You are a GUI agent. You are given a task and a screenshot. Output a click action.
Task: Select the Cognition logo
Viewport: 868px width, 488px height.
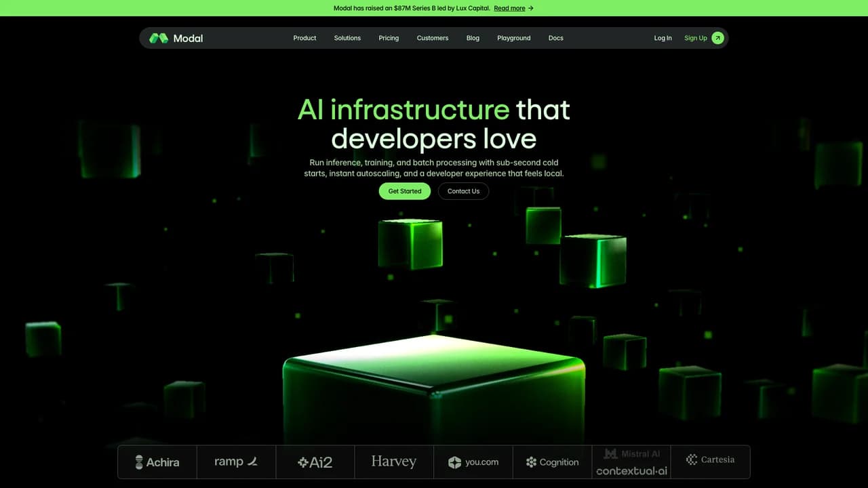click(x=553, y=462)
